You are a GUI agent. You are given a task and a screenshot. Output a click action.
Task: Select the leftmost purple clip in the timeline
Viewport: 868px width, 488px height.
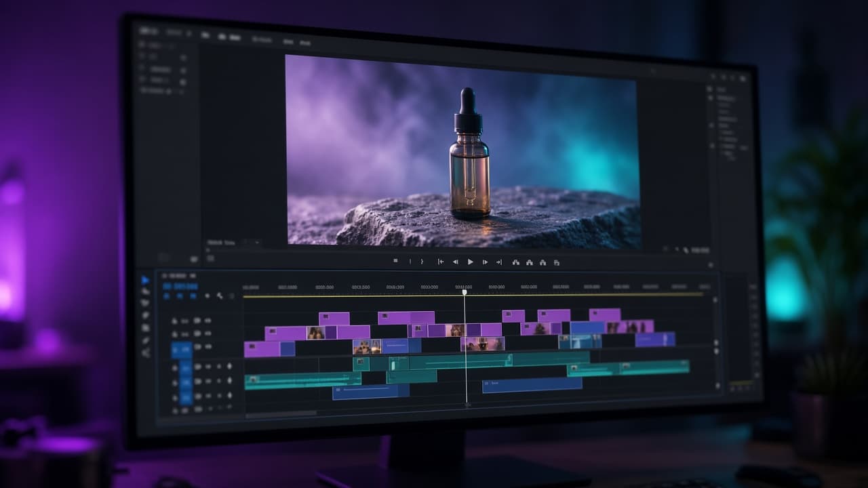[x=262, y=349]
